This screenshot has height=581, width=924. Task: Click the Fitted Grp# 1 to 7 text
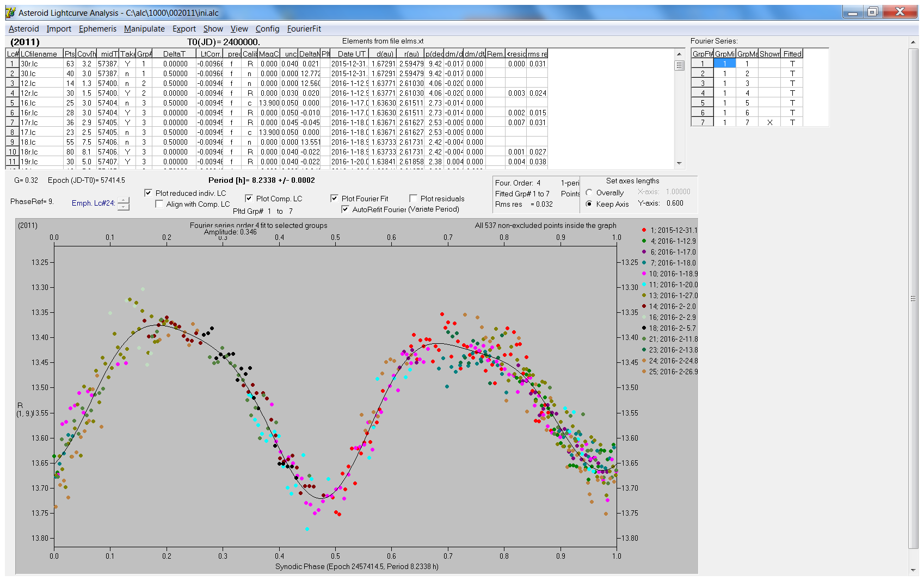pyautogui.click(x=522, y=194)
